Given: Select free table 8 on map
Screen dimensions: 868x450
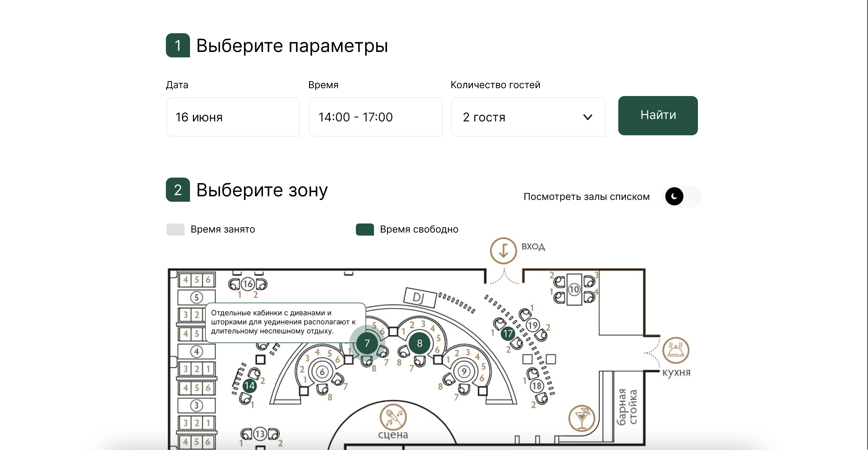Looking at the screenshot, I should pyautogui.click(x=419, y=343).
